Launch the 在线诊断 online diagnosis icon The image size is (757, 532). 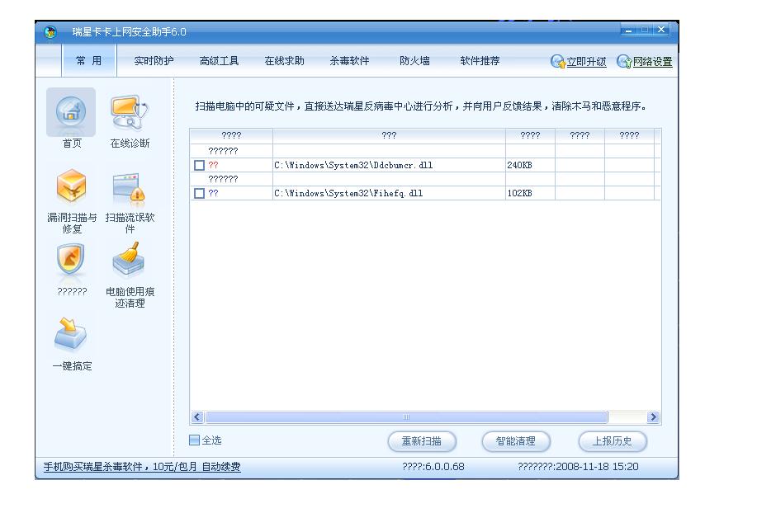coord(129,112)
